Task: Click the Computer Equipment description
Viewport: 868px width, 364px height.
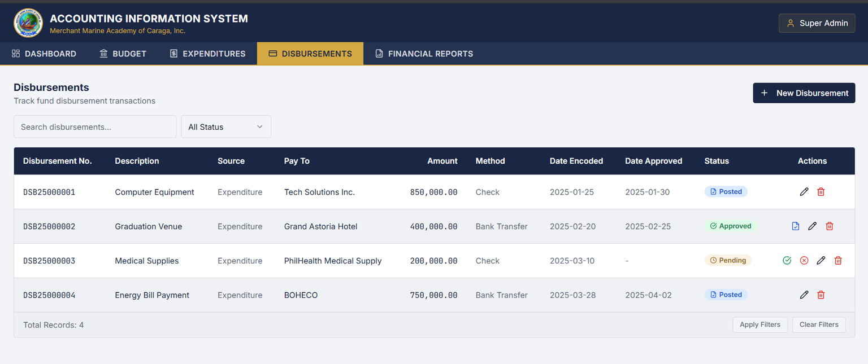Action: pyautogui.click(x=154, y=192)
